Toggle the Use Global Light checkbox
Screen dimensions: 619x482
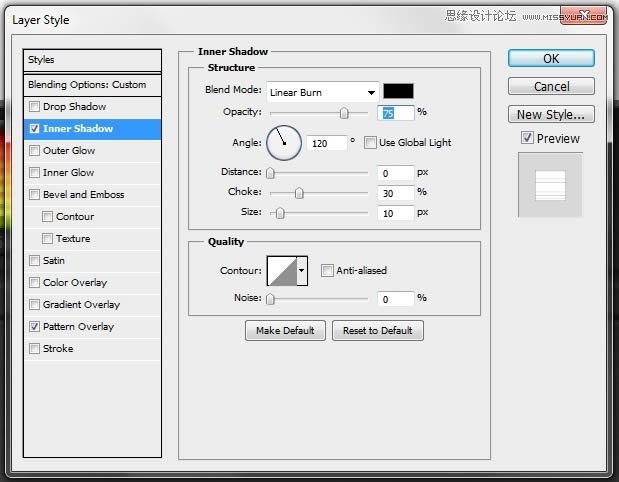[x=370, y=143]
